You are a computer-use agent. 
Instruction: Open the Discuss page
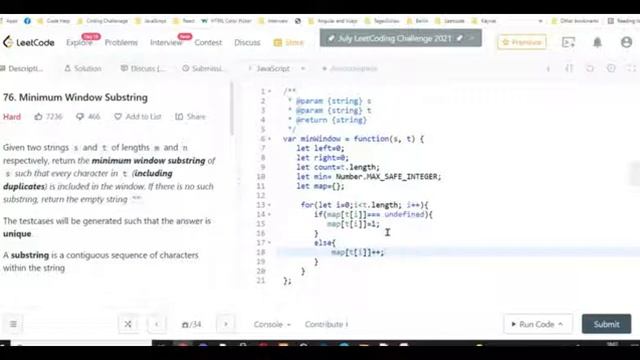click(247, 42)
